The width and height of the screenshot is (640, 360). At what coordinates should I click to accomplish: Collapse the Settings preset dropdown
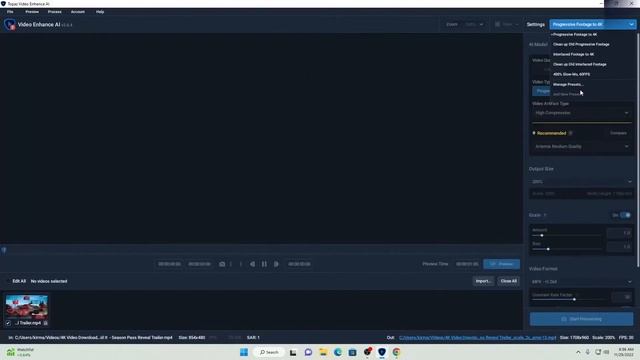592,24
